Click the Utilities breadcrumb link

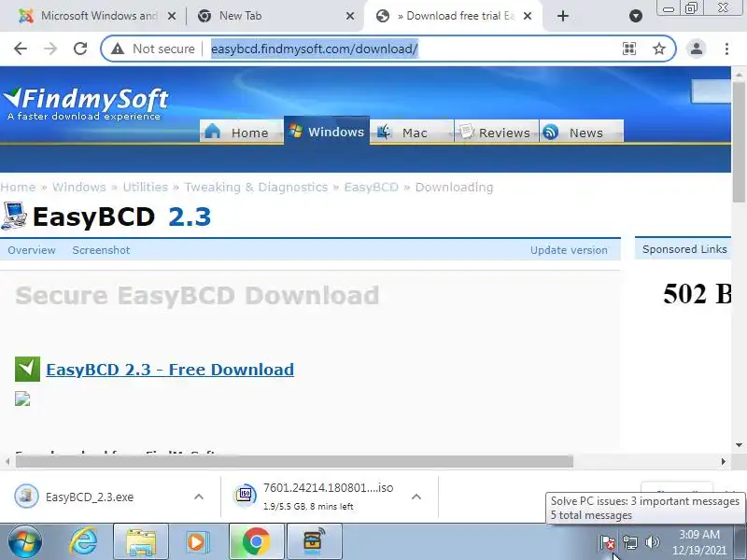pyautogui.click(x=146, y=188)
